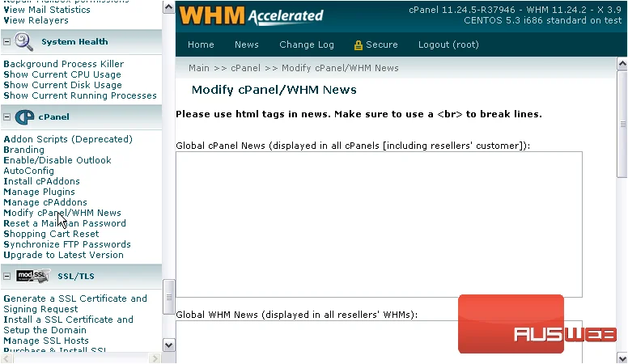Click the main panel scroll up arrow

coord(622,64)
